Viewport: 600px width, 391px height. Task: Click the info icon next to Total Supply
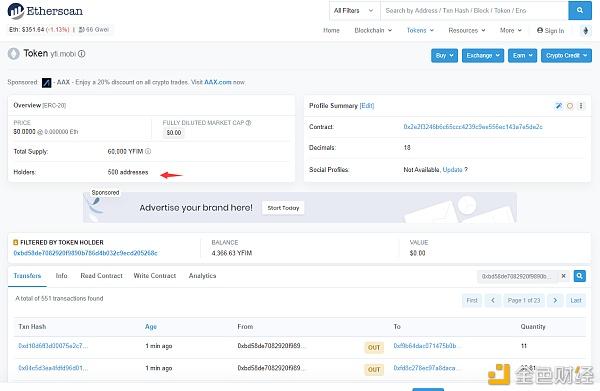click(148, 152)
